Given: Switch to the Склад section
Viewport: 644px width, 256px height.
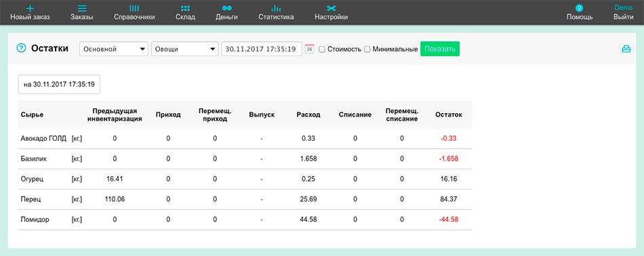Looking at the screenshot, I should [185, 17].
